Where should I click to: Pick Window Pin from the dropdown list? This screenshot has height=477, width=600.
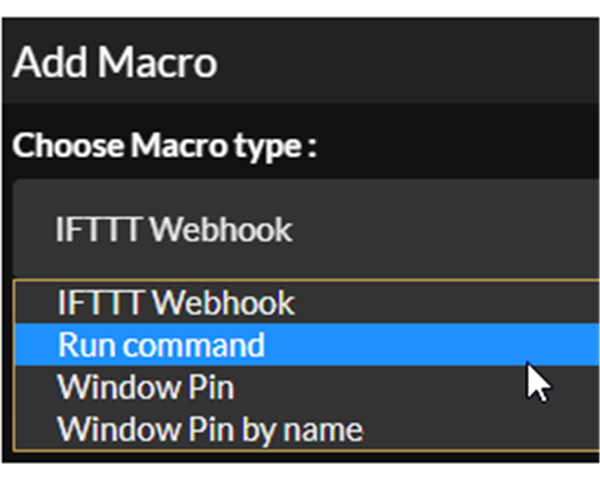[x=146, y=387]
